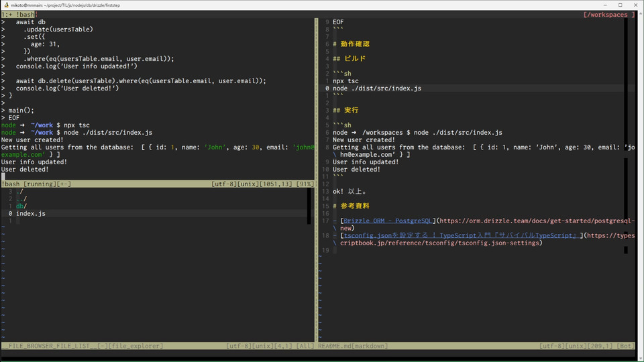This screenshot has width=644, height=362.
Task: Click 'age: 31,' in terminal
Action: 45,44
